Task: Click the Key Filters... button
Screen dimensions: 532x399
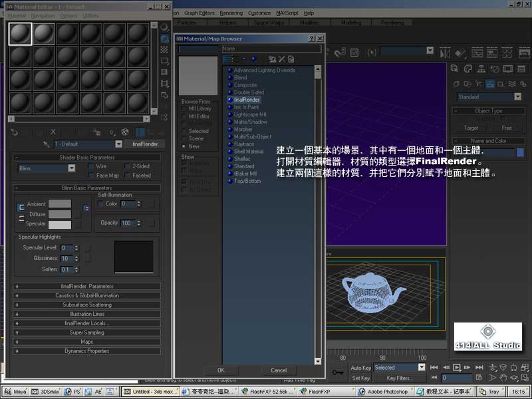Action: (400, 378)
